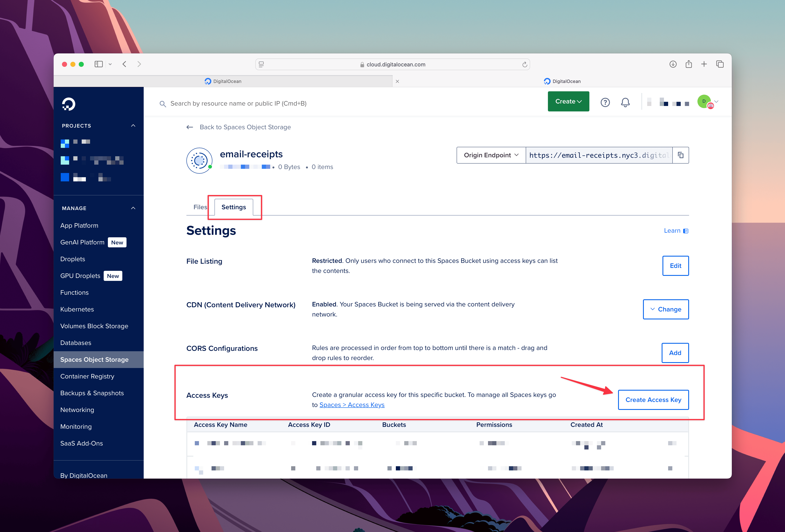Click the DigitalOcean logo in the sidebar

click(68, 104)
